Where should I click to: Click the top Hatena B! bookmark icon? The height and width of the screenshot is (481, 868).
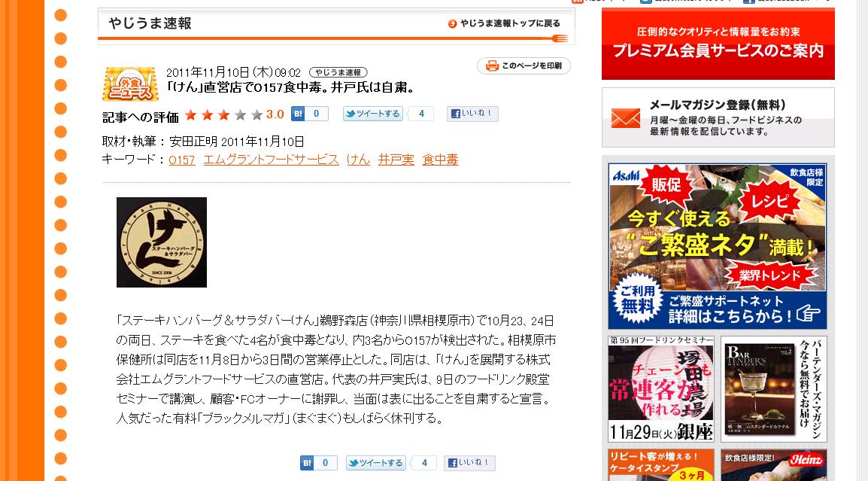point(299,114)
